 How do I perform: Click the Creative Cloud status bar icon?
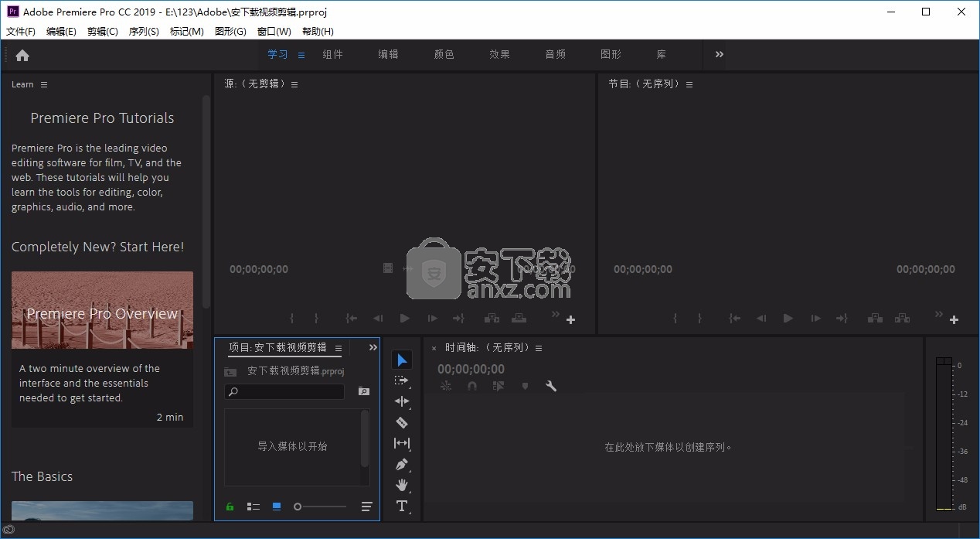10,530
